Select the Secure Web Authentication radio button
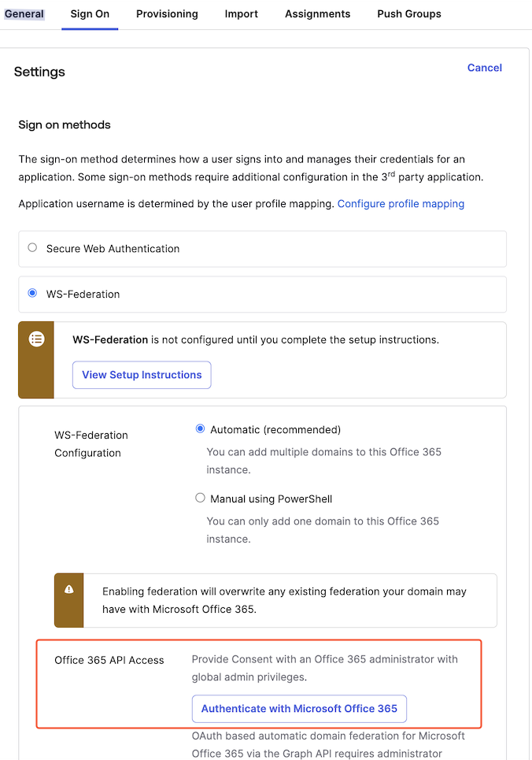This screenshot has height=760, width=532. tap(31, 247)
